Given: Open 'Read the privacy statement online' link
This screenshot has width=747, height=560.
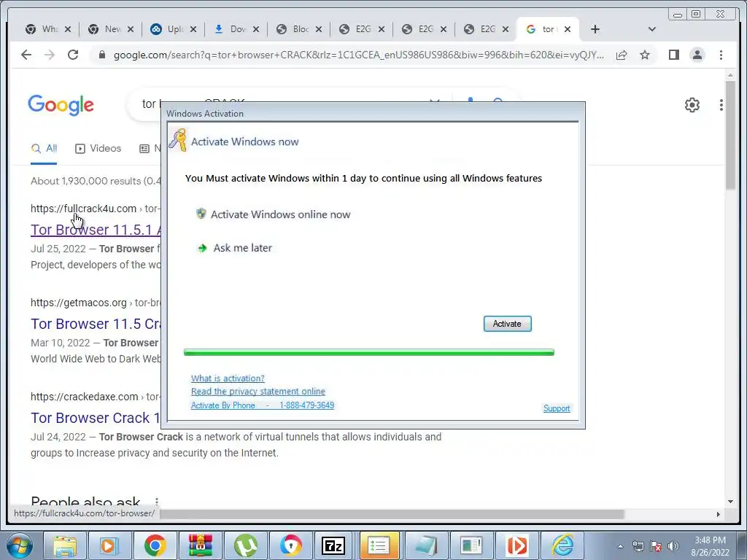Looking at the screenshot, I should point(258,392).
